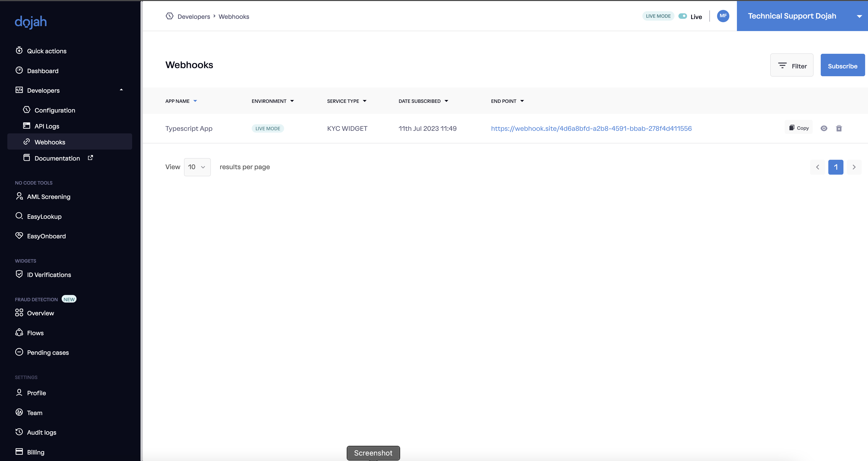Sort by App Name column
868x461 pixels.
click(181, 101)
